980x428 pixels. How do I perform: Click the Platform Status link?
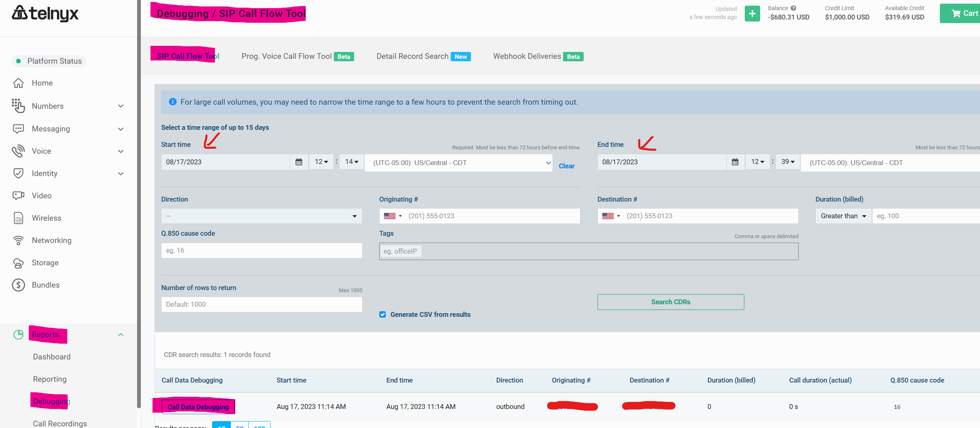tap(49, 61)
